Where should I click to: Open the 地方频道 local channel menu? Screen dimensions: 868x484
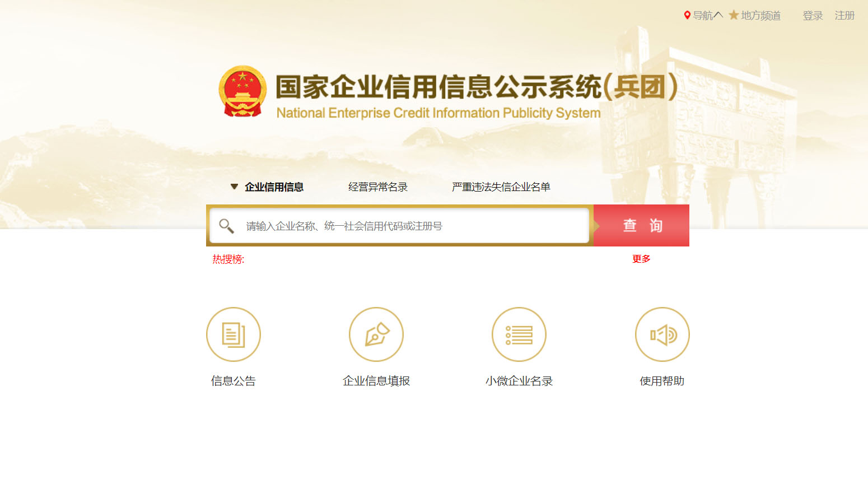[x=760, y=15]
